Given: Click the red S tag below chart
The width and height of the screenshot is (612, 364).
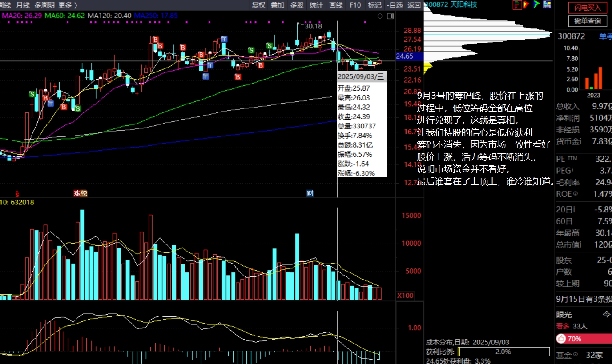Looking at the screenshot, I should pos(17,193).
